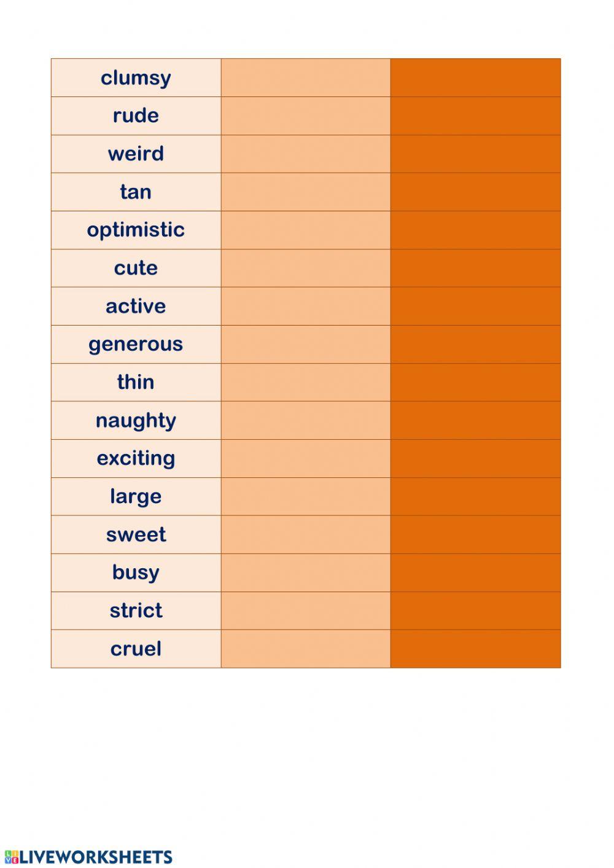The width and height of the screenshot is (614, 868).
Task: Click the word cute in the table
Action: tap(136, 268)
